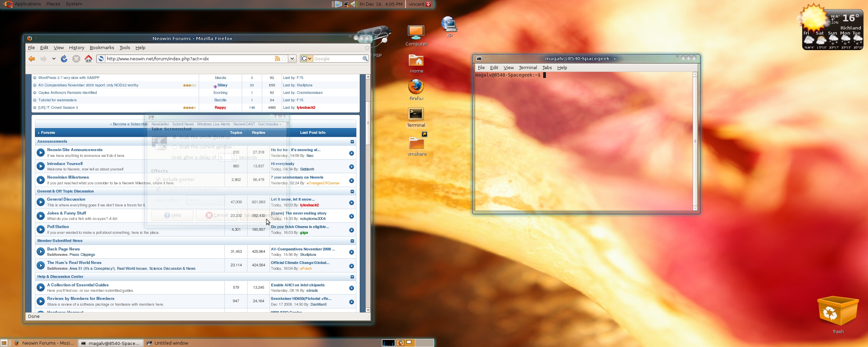This screenshot has width=868, height=347.
Task: Go back with Firefox's back arrow
Action: (x=32, y=59)
